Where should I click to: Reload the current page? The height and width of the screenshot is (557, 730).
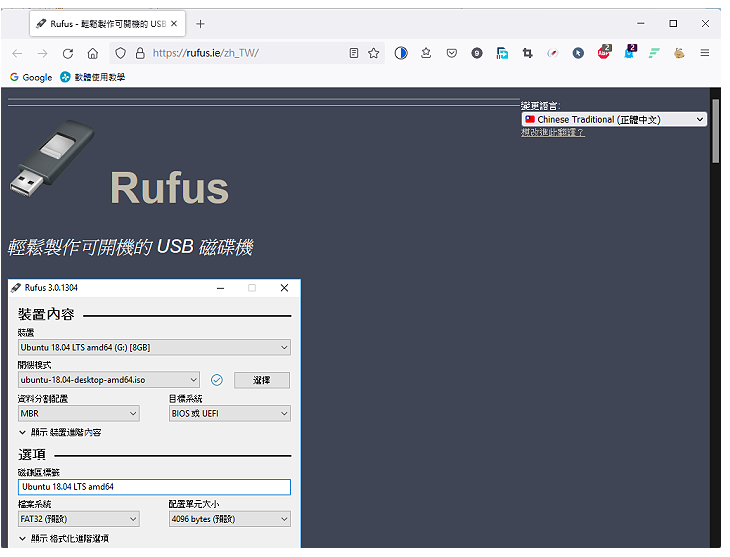[68, 54]
